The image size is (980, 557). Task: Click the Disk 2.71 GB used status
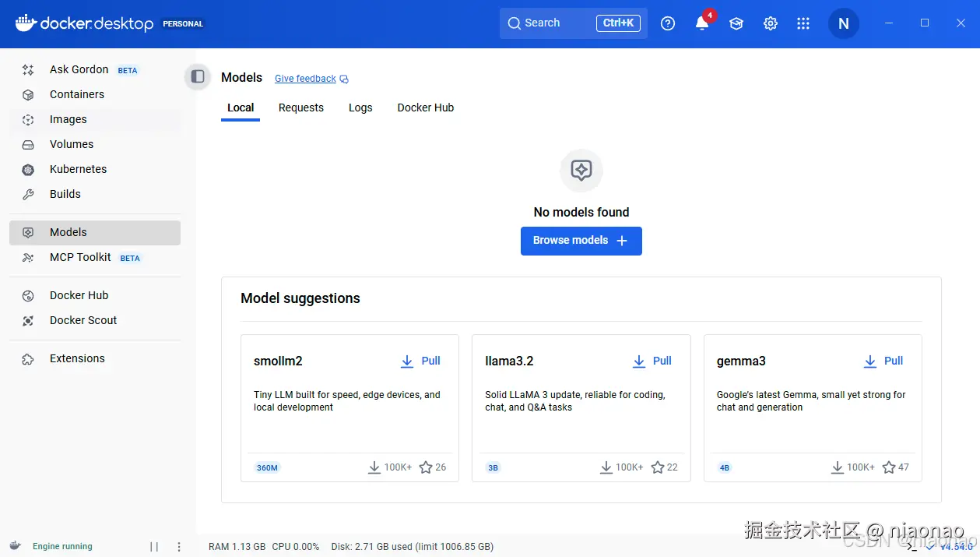click(x=413, y=547)
